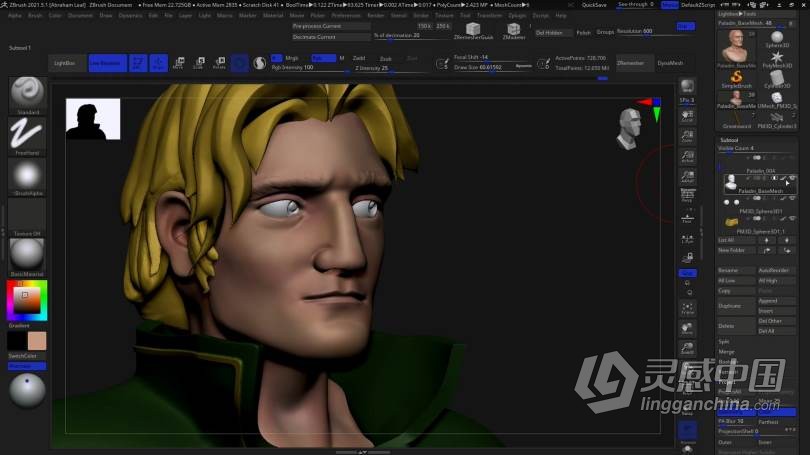Screen dimensions: 810x455
Task: Click DynaMesh button
Action: pos(670,63)
